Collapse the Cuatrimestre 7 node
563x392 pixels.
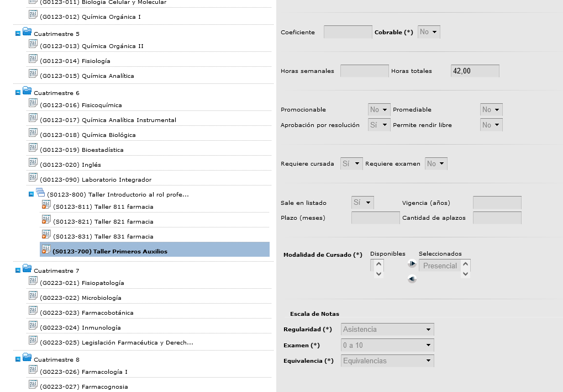(18, 271)
